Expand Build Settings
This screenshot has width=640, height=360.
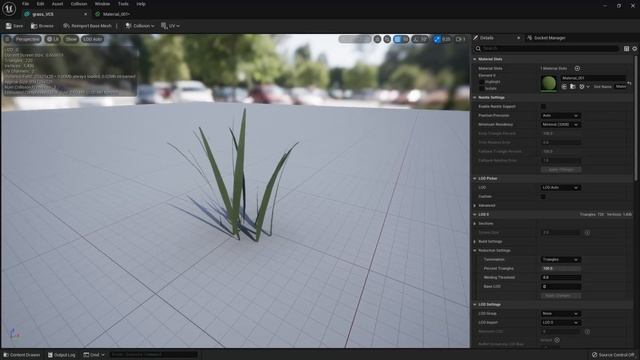(475, 242)
